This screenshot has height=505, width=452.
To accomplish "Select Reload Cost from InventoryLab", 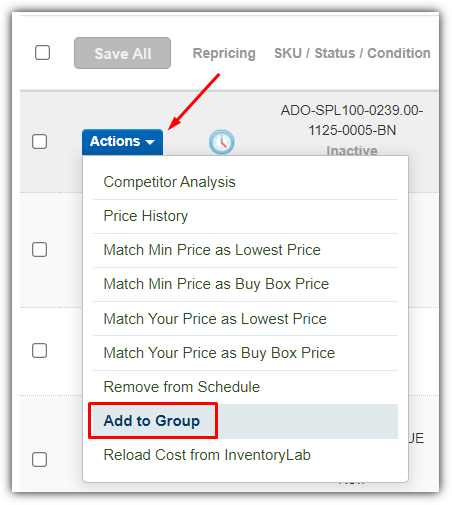I will pyautogui.click(x=245, y=455).
